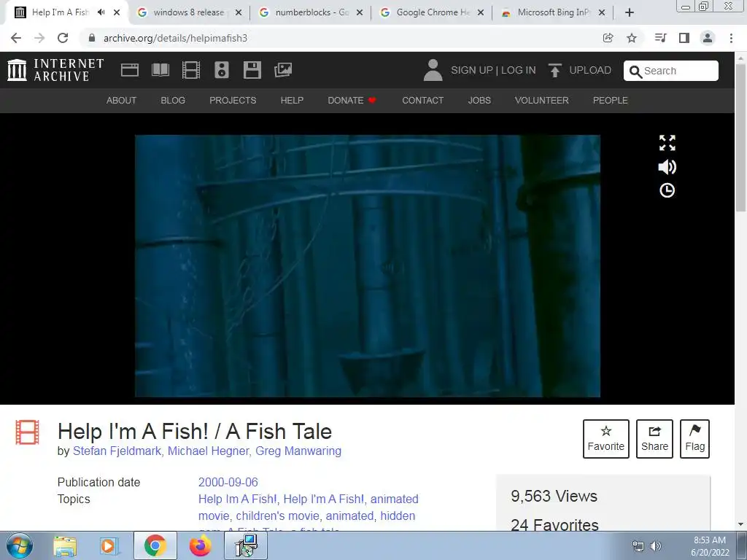Screen dimensions: 747x560
Task: Open Windows Explorer from the taskbar
Action: [65, 545]
